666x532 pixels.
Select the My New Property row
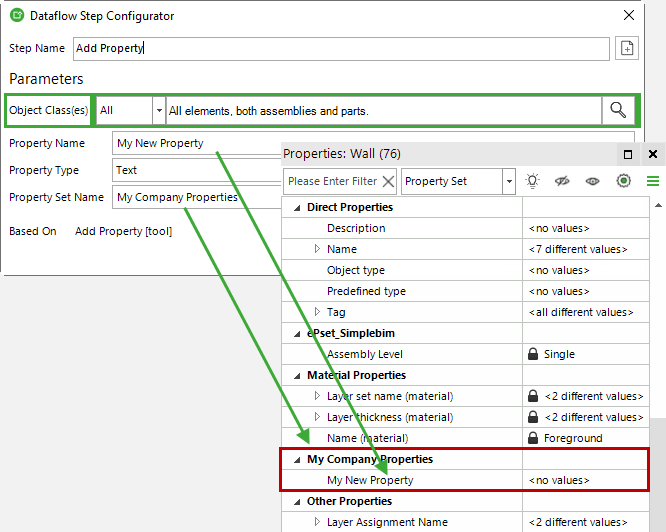465,480
